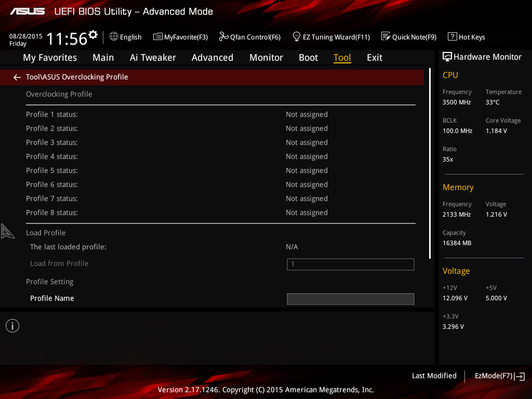
Task: Select the Tool tab
Action: coord(342,58)
